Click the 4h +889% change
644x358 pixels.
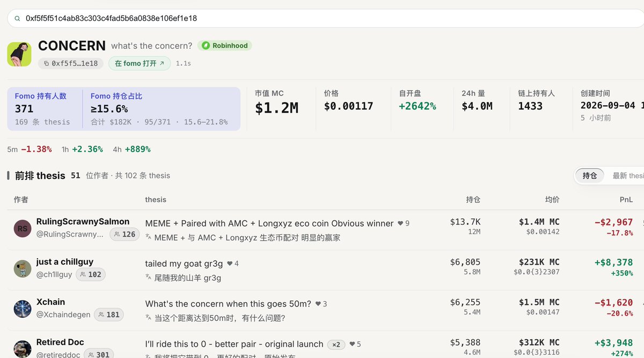[x=131, y=149]
